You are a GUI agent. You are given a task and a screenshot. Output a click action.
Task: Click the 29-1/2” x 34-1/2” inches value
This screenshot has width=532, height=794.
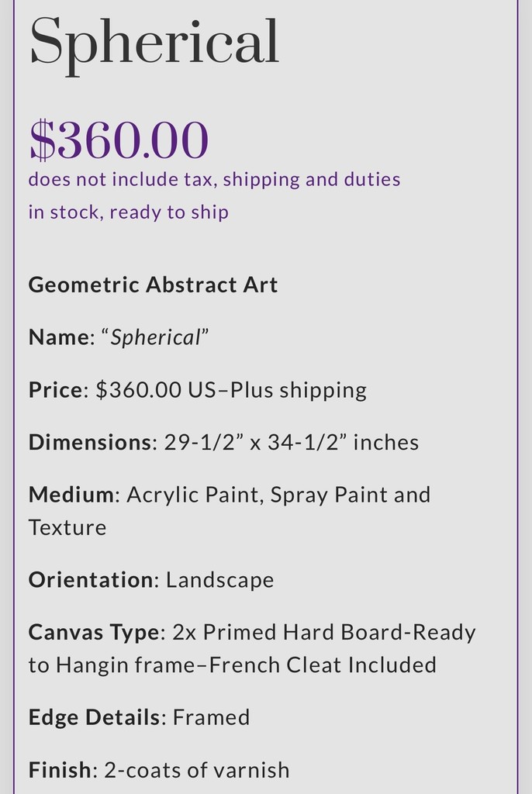pyautogui.click(x=291, y=442)
